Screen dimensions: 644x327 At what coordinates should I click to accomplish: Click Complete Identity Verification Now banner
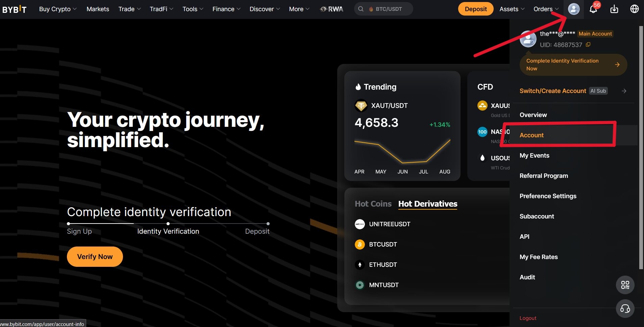point(573,65)
